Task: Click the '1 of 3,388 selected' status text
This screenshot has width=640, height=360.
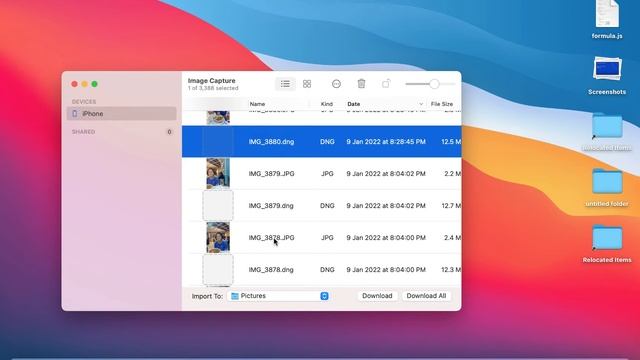Action: click(213, 88)
